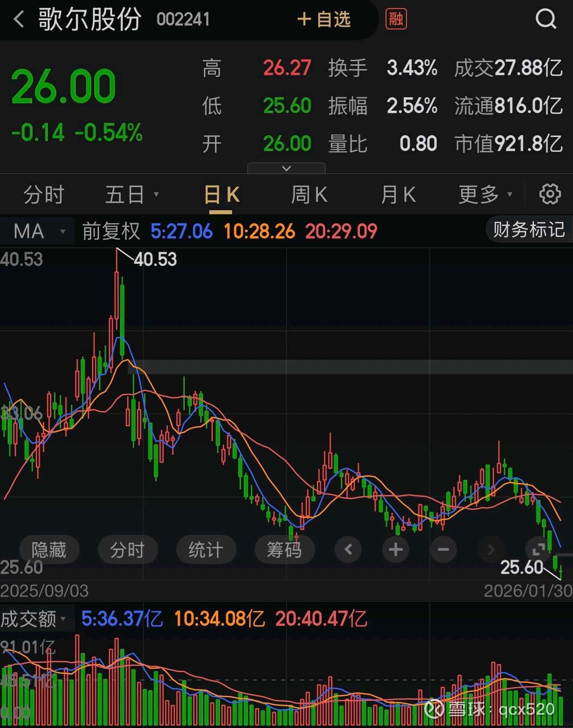Screen dimensions: 573x728
Task: Tap the MA5 value 27.06
Action: pos(182,231)
